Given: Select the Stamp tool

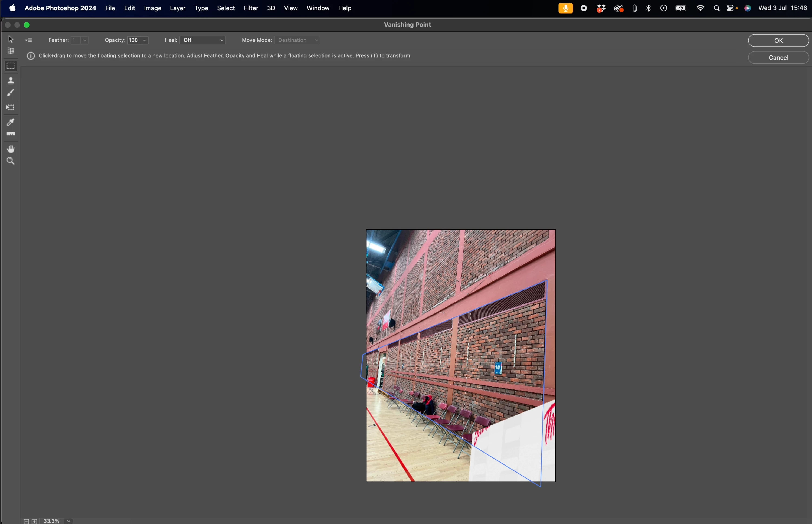Looking at the screenshot, I should (11, 81).
